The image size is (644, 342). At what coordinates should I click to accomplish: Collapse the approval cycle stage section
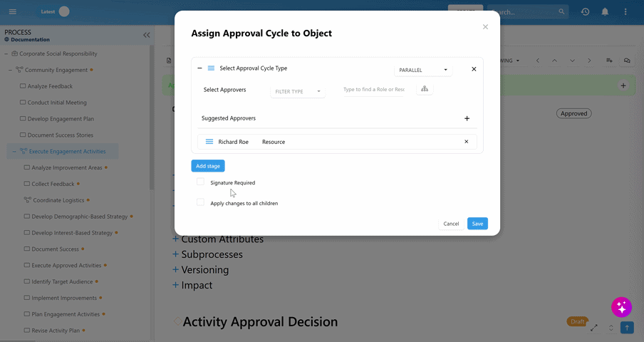[x=199, y=68]
